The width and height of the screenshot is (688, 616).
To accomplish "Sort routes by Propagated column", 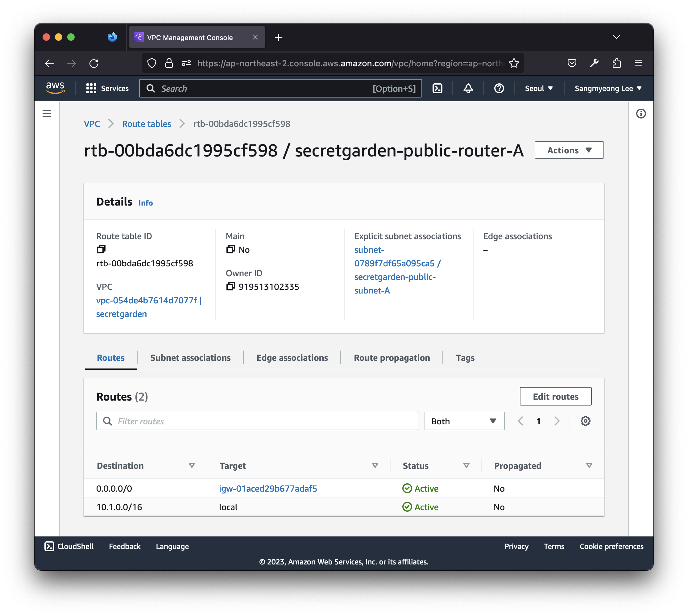I will coord(589,466).
